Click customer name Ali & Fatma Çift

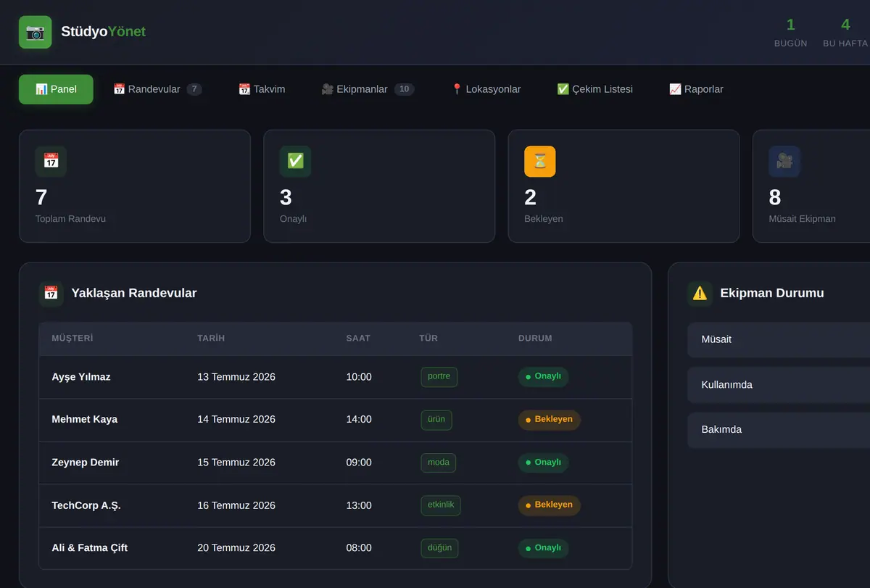click(x=90, y=548)
